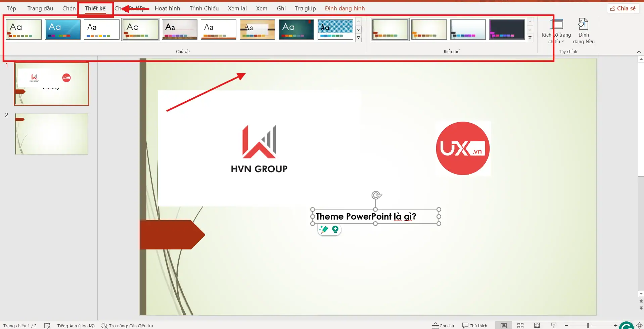Select the first green variant in Biến thể

coord(390,30)
